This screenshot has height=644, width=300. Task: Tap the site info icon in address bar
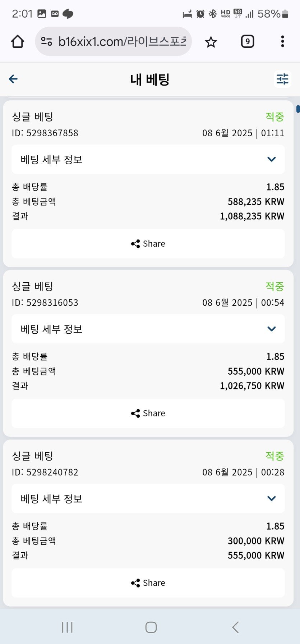(x=46, y=42)
